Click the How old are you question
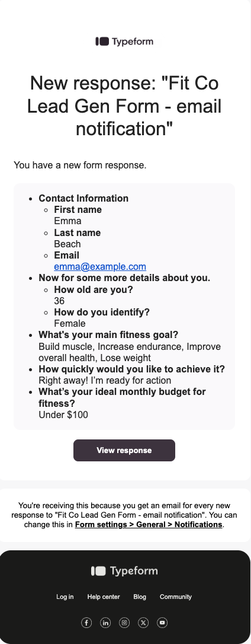This screenshot has height=644, width=251. 94,289
